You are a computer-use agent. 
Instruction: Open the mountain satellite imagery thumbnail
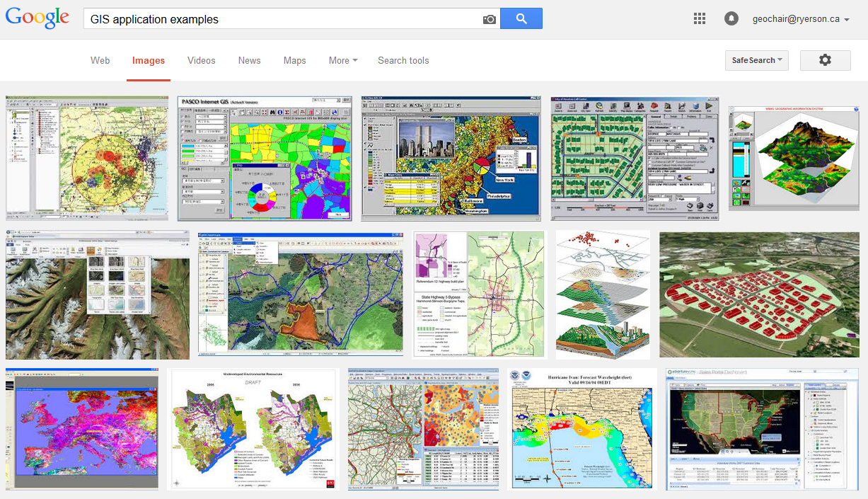tap(97, 294)
